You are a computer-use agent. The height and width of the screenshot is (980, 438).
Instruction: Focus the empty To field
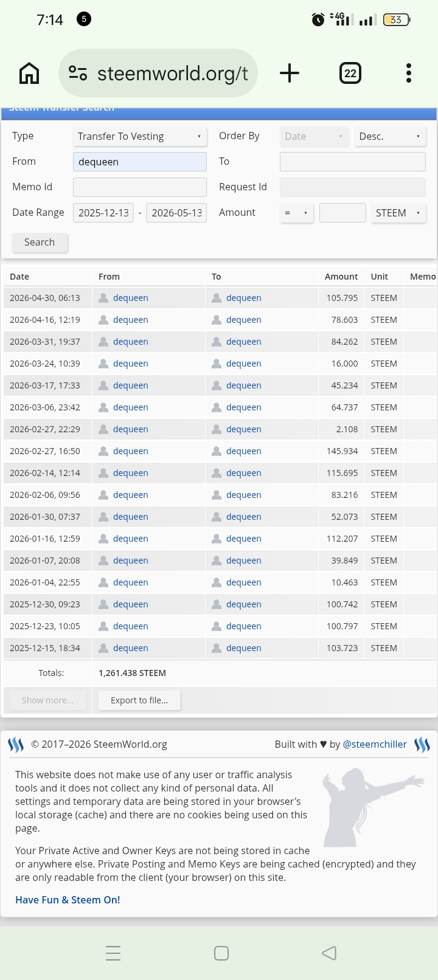click(353, 162)
